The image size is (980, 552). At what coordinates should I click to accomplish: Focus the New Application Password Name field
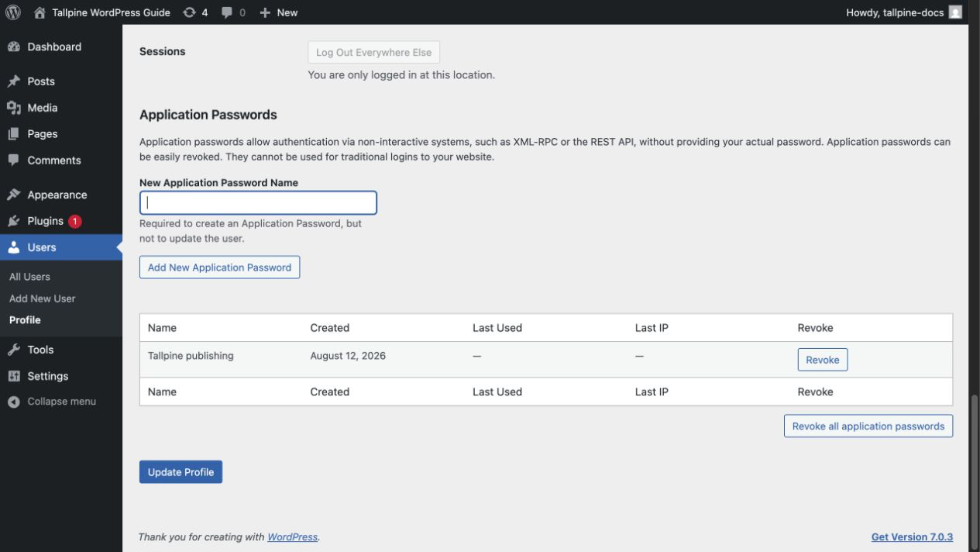[258, 203]
